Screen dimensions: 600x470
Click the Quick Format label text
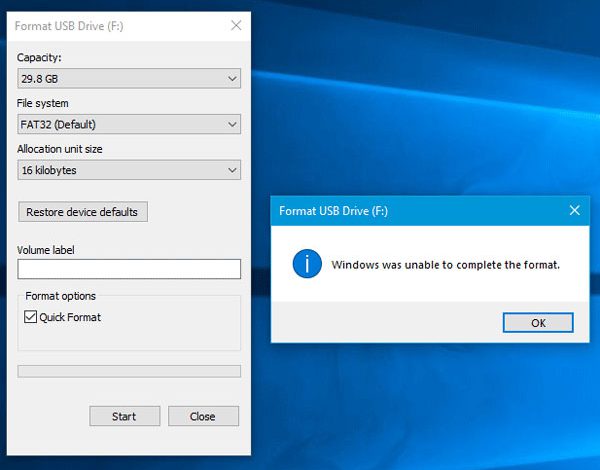tap(70, 317)
